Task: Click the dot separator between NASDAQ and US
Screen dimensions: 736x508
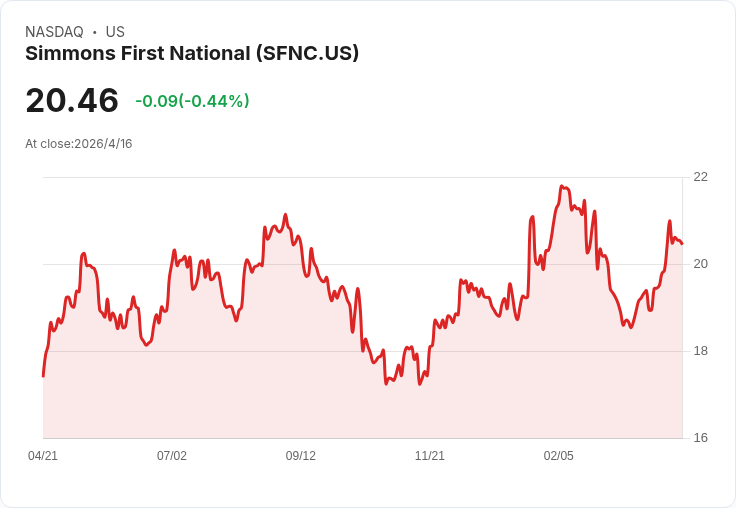Action: pos(95,32)
